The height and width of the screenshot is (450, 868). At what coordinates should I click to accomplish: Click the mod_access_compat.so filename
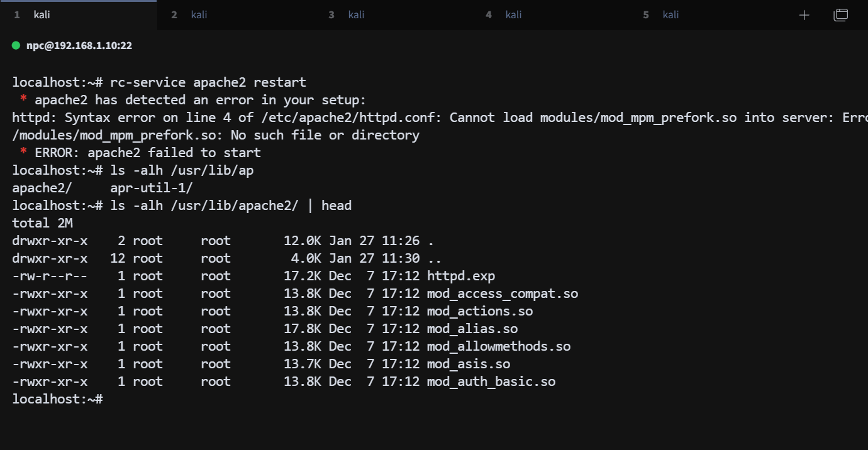502,294
